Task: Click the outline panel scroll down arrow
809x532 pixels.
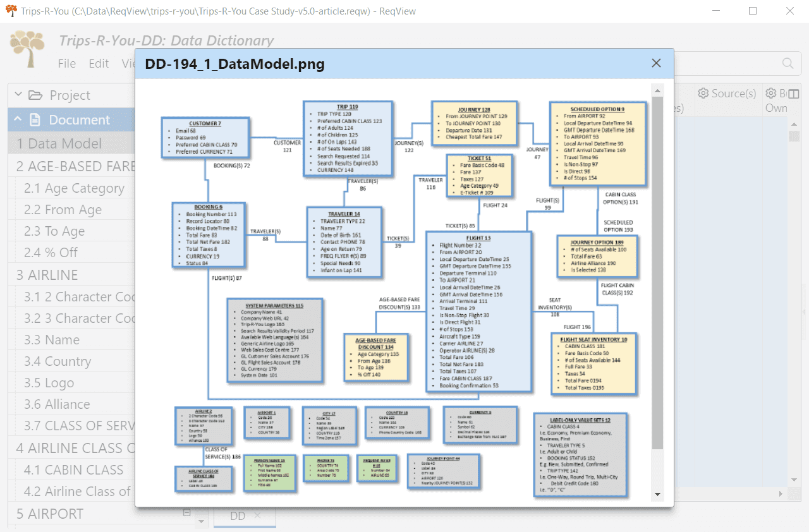Action: (x=202, y=521)
